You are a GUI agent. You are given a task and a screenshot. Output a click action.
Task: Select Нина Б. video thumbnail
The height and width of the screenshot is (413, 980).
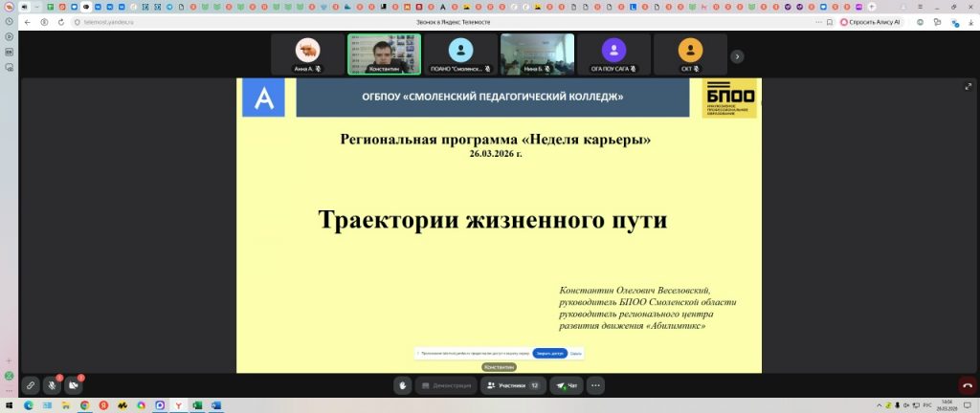pos(537,54)
